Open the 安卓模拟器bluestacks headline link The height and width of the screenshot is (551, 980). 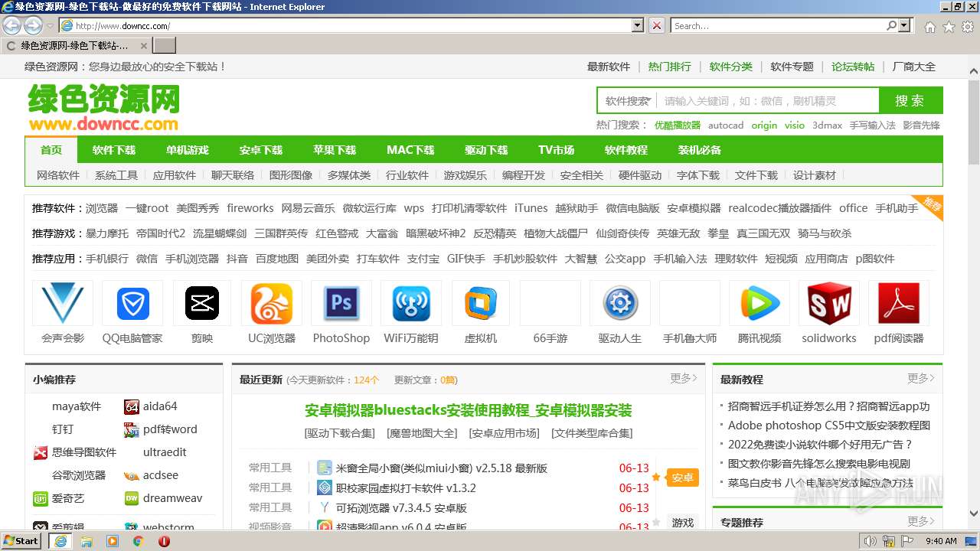point(469,410)
